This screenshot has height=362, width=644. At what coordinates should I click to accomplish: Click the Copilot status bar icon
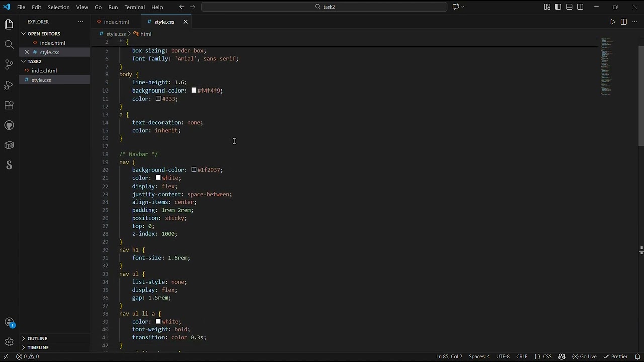click(562, 356)
